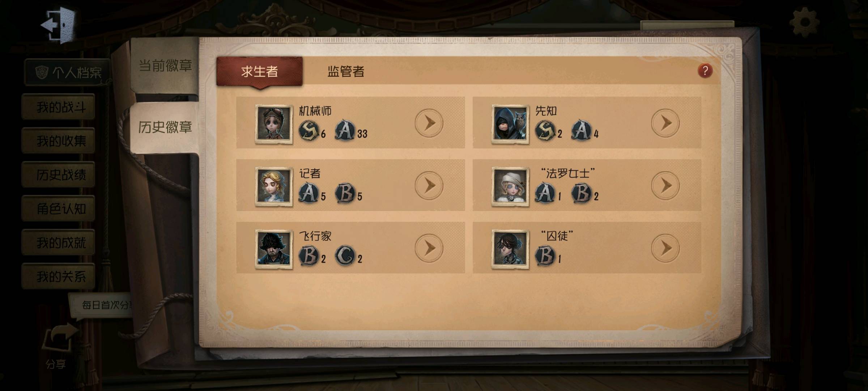Click the 先知 A badge icon
Viewport: 868px width, 391px height.
[581, 130]
